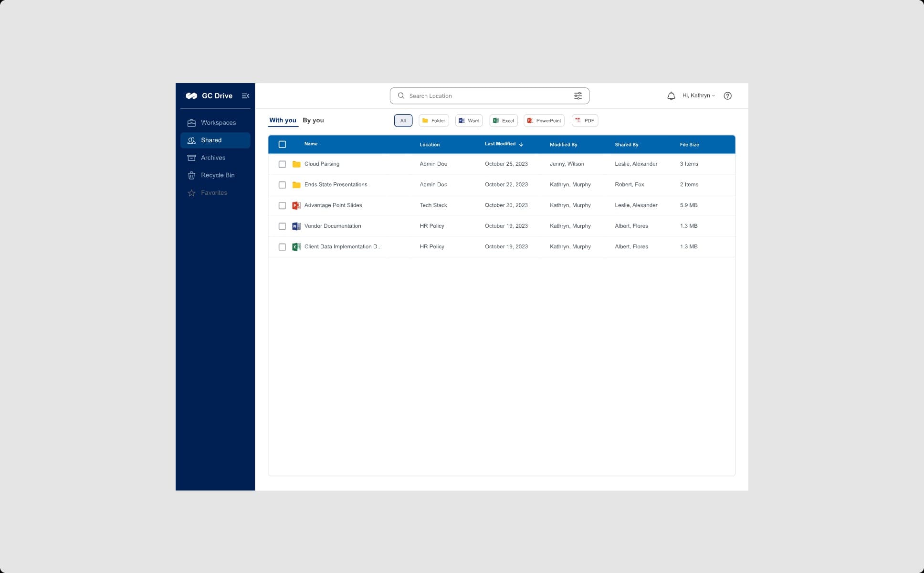924x573 pixels.
Task: Click October 25, 2023 date cell
Action: [506, 164]
